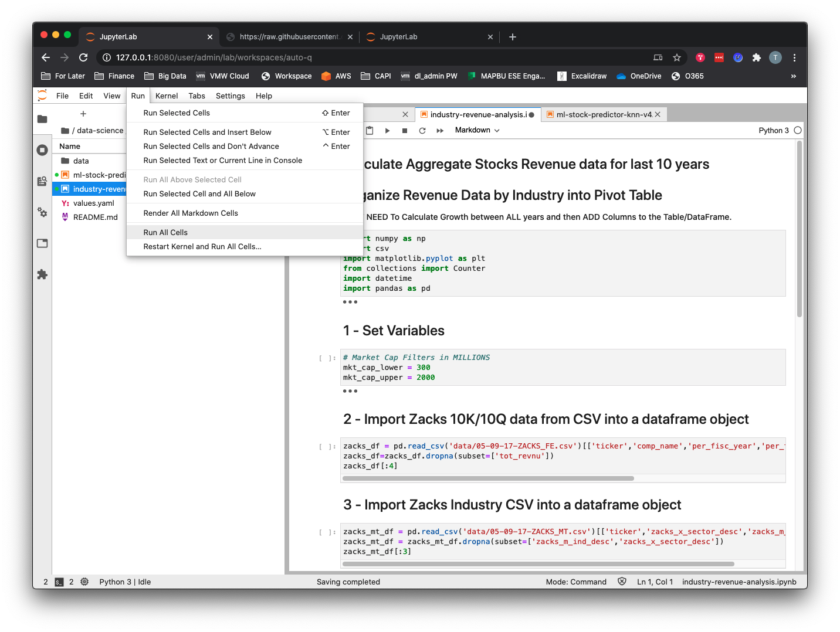
Task: Click the paste cells clipboard icon
Action: point(370,131)
